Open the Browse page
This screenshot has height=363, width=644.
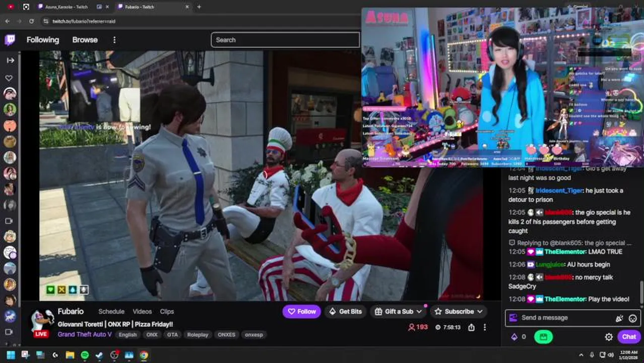point(85,40)
